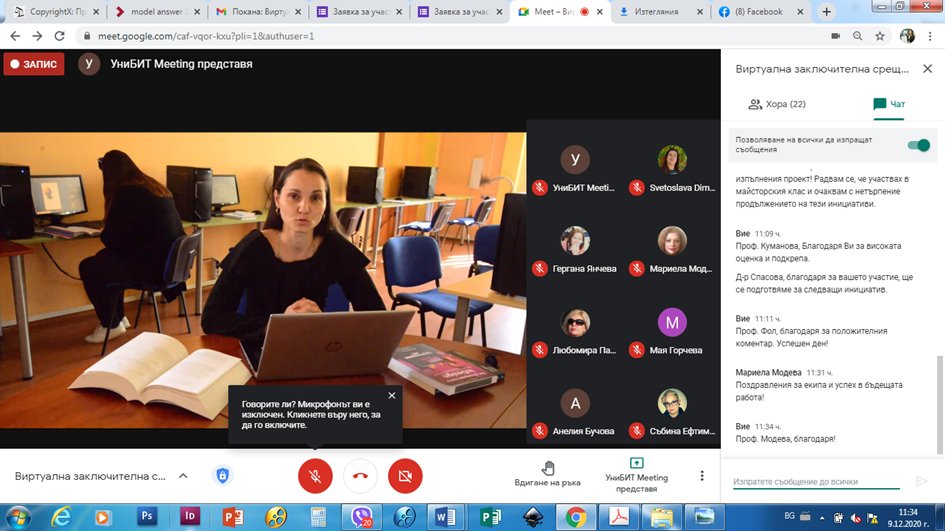Switch to the Хора (22) tab
Screen dimensions: 945x531
click(x=777, y=104)
